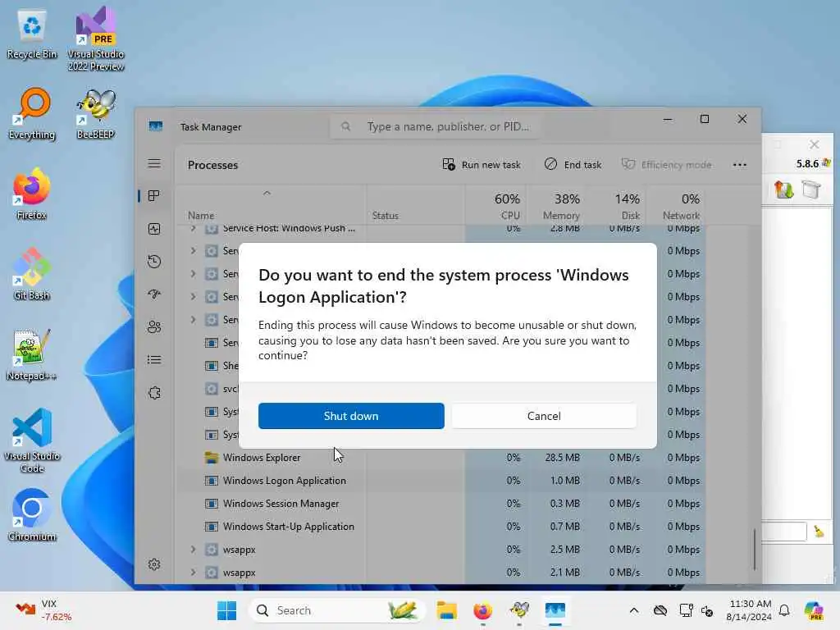The width and height of the screenshot is (840, 630).
Task: Open Visual Studio 2022 Preview desktop icon
Action: pyautogui.click(x=96, y=39)
